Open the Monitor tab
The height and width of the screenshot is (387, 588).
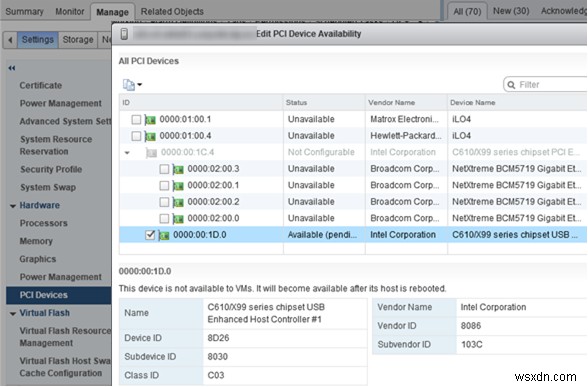[x=70, y=12]
